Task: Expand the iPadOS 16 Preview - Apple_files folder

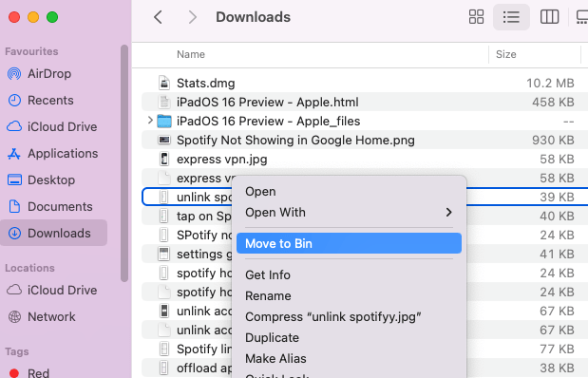Action: pyautogui.click(x=150, y=121)
